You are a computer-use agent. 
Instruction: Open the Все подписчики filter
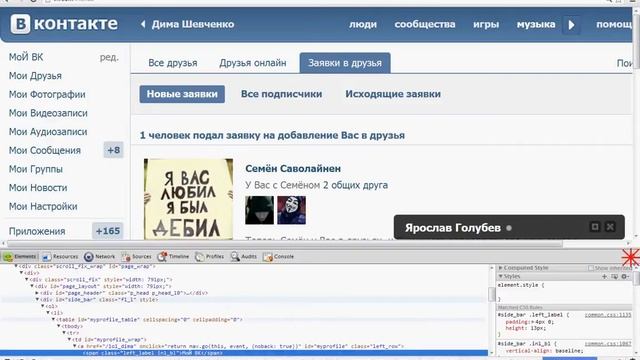click(281, 94)
